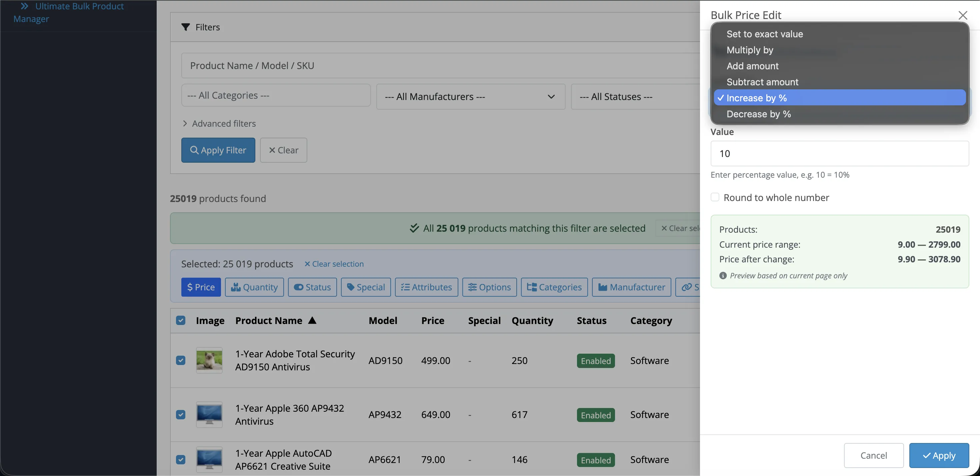Click the Model column header
This screenshot has width=980, height=476.
[x=383, y=320]
